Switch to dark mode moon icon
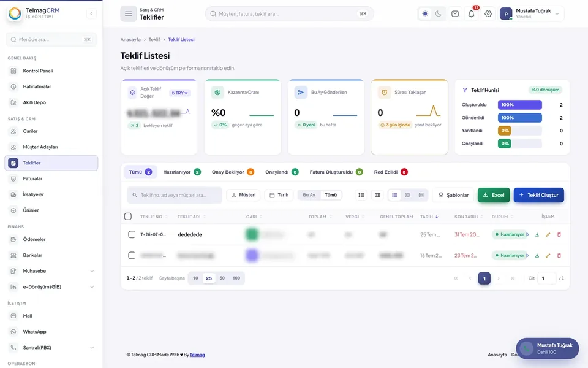588x368 pixels. tap(439, 14)
